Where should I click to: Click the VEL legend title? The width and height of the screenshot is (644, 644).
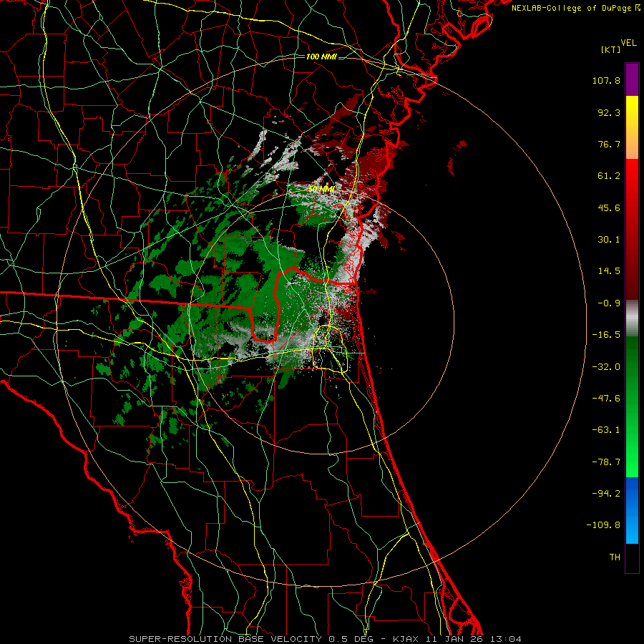[628, 42]
